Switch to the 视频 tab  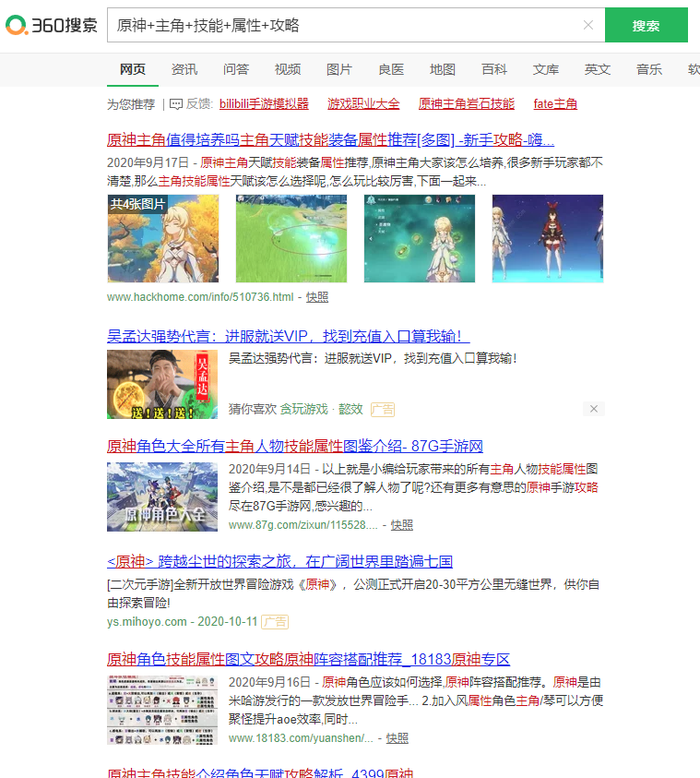(288, 69)
